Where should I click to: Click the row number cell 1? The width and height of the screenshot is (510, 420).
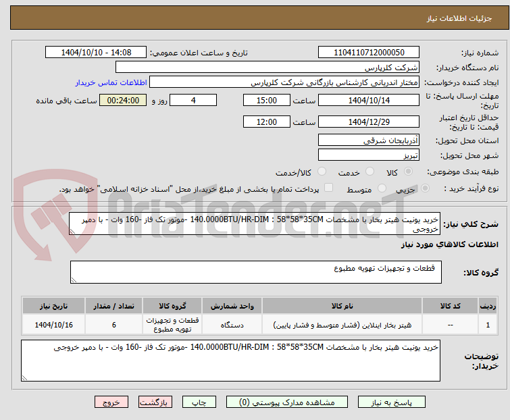pyautogui.click(x=488, y=325)
